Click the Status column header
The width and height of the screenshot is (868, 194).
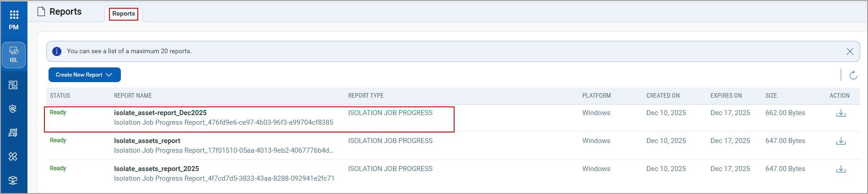pyautogui.click(x=60, y=96)
